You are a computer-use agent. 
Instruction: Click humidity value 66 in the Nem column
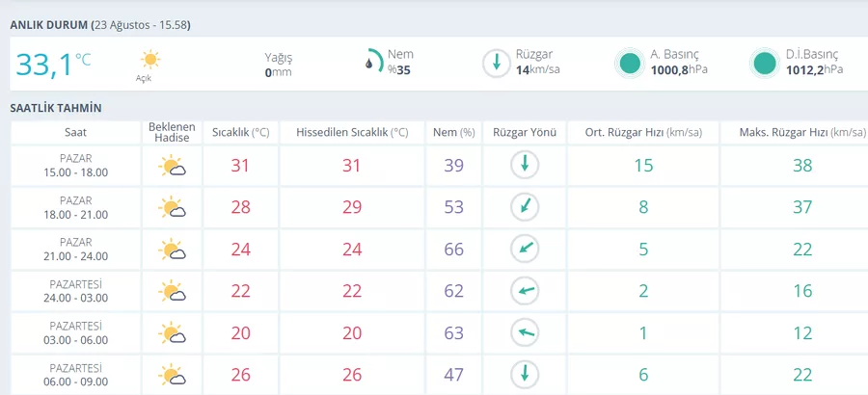click(454, 249)
